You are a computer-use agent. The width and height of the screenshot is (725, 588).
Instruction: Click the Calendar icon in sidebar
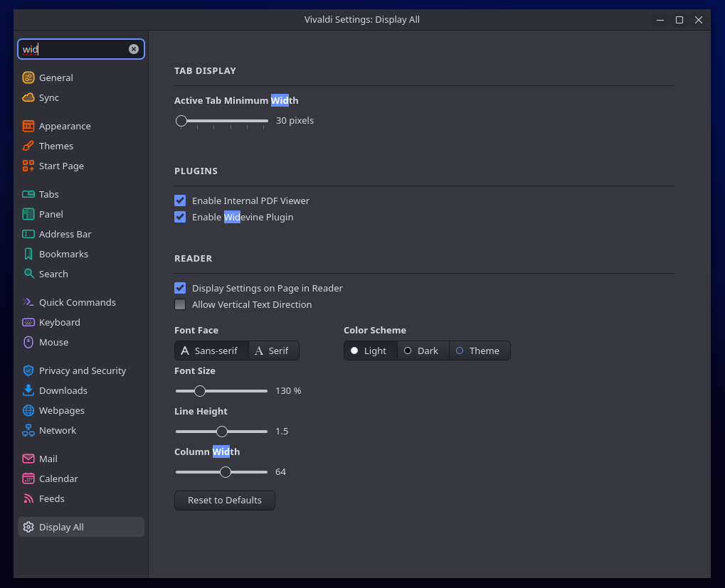point(28,479)
